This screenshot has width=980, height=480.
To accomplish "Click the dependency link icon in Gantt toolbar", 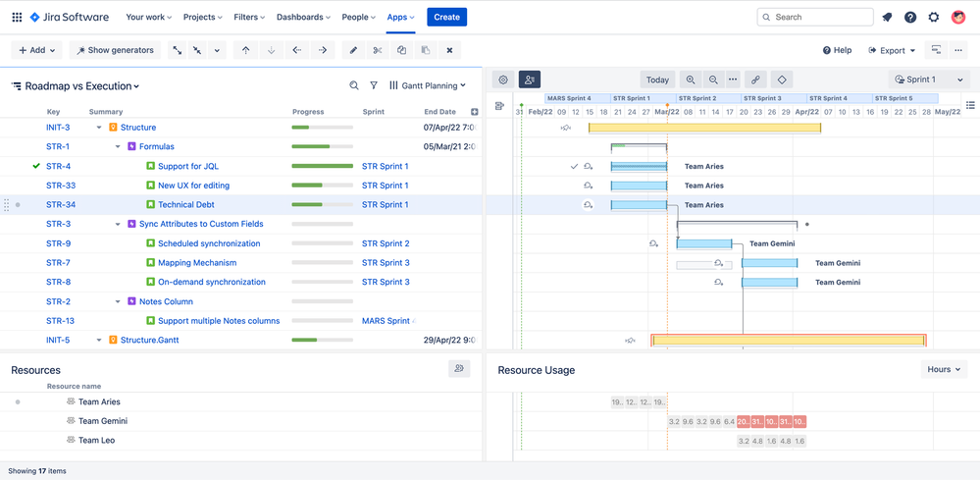I will point(754,80).
